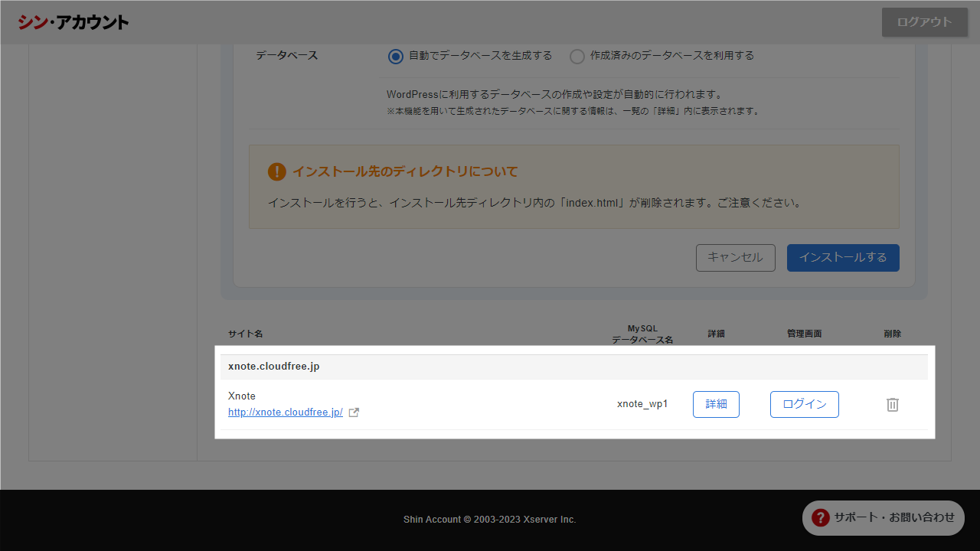Click the シン・アカウント logo
This screenshot has height=551, width=980.
coord(73,22)
